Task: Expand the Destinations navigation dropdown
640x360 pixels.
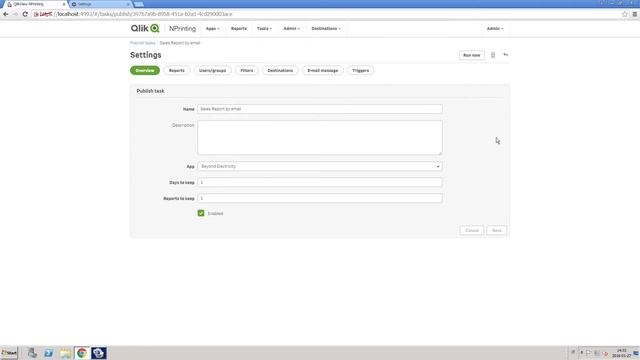Action: coord(326,29)
